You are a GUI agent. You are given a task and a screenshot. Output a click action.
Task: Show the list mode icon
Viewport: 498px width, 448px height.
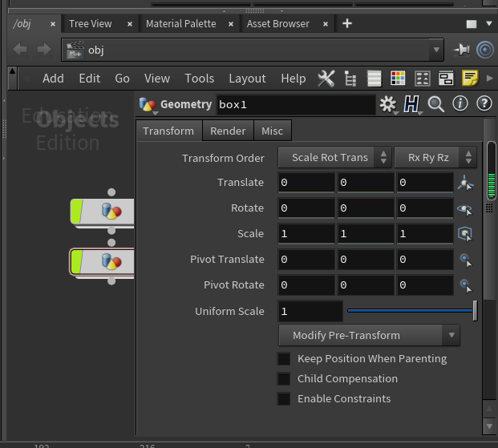(x=375, y=79)
